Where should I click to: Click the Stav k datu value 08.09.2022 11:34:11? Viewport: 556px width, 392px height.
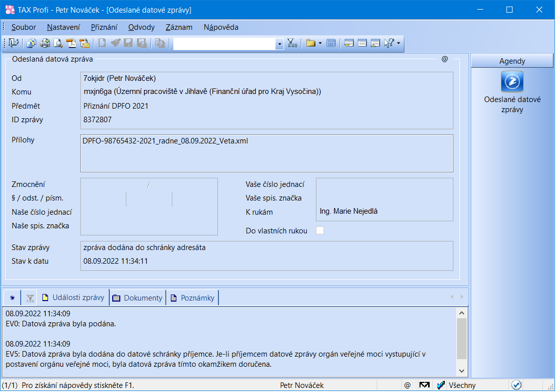116,261
